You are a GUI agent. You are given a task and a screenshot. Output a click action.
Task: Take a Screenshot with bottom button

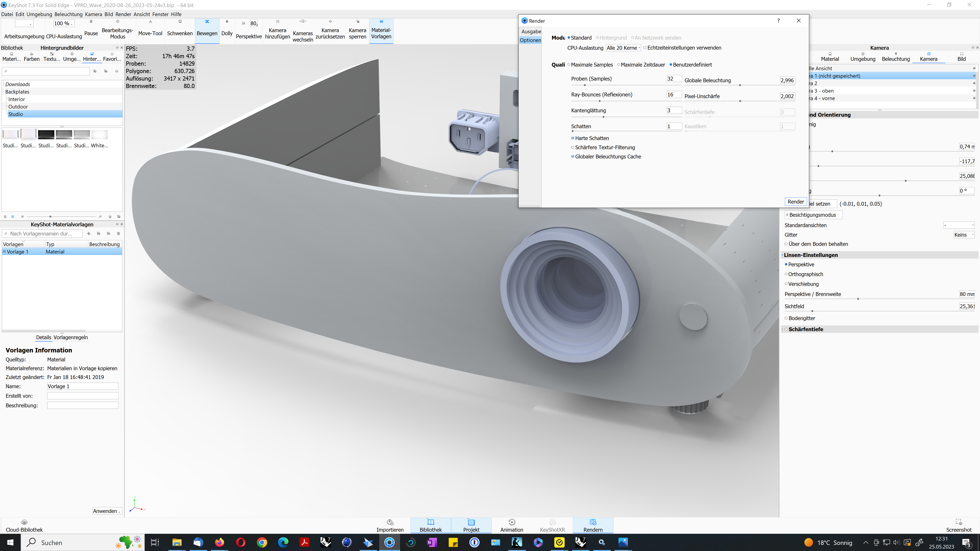(959, 526)
